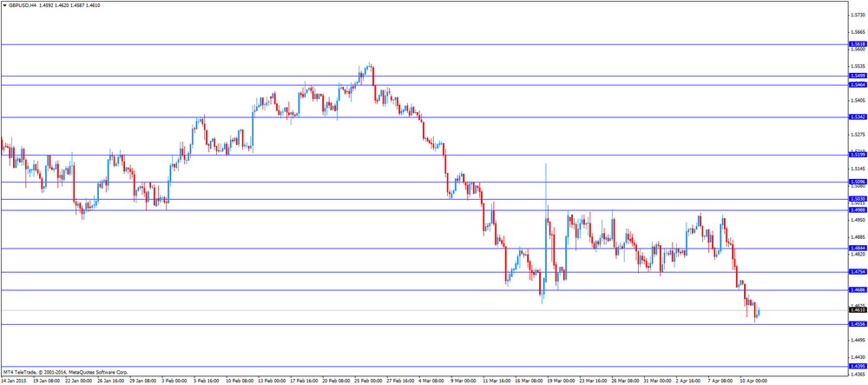The image size is (868, 385).
Task: Click the 10 Apr 00:00 time label
Action: coord(753,382)
